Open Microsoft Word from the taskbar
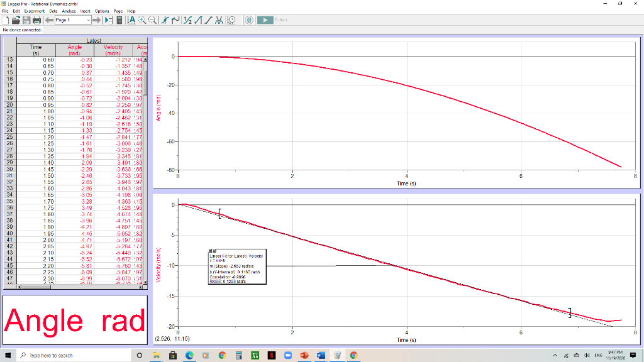This screenshot has width=644, height=362. (x=321, y=356)
